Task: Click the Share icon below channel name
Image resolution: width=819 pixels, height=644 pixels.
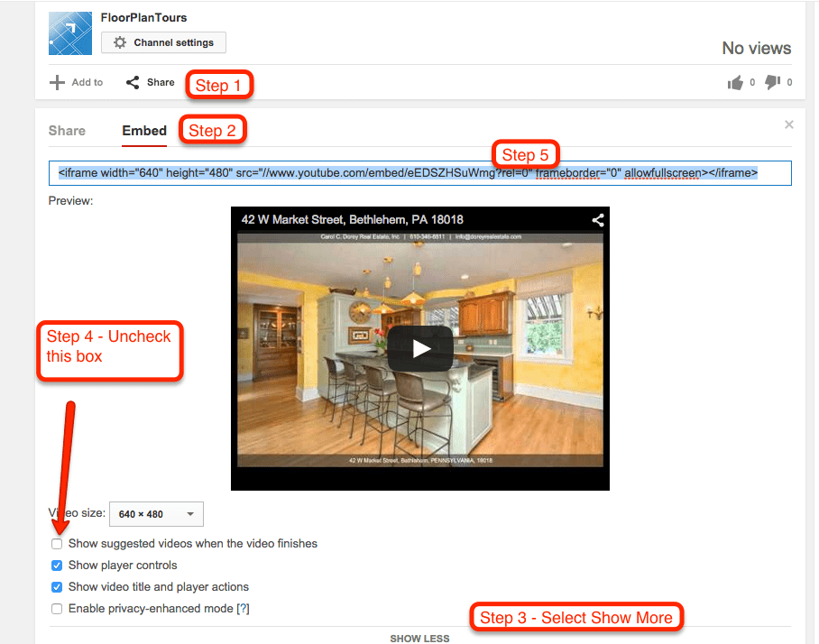Action: tap(133, 83)
